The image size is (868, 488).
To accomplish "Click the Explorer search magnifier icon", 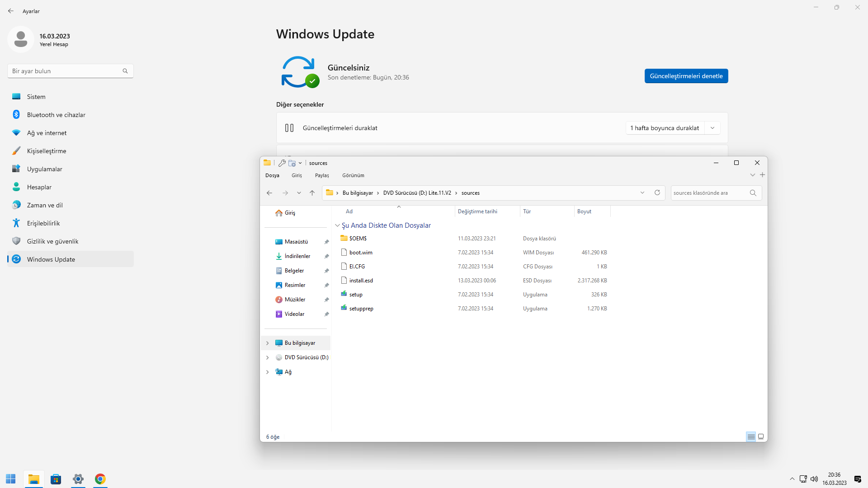I will [753, 193].
